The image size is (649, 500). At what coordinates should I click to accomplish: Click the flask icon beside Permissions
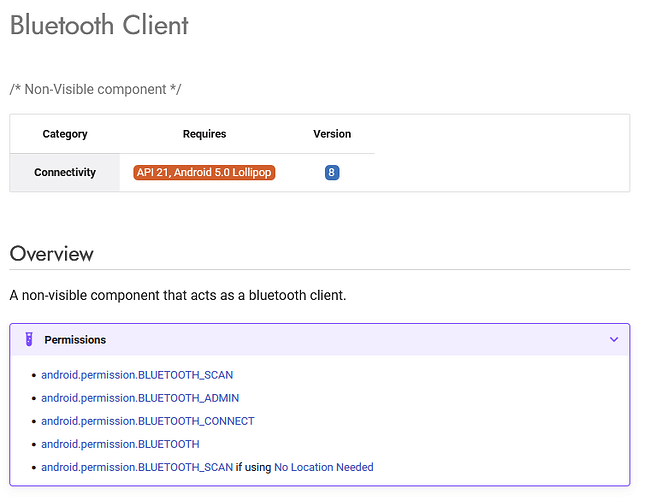tap(29, 340)
